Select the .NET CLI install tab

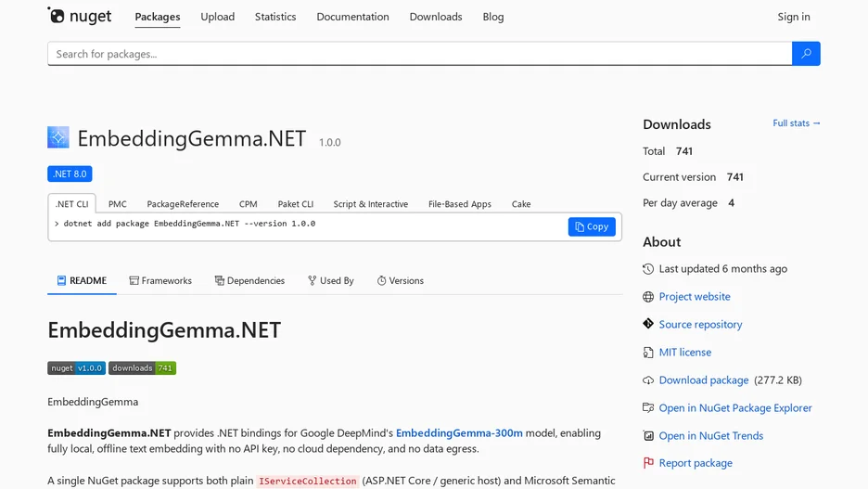(72, 204)
